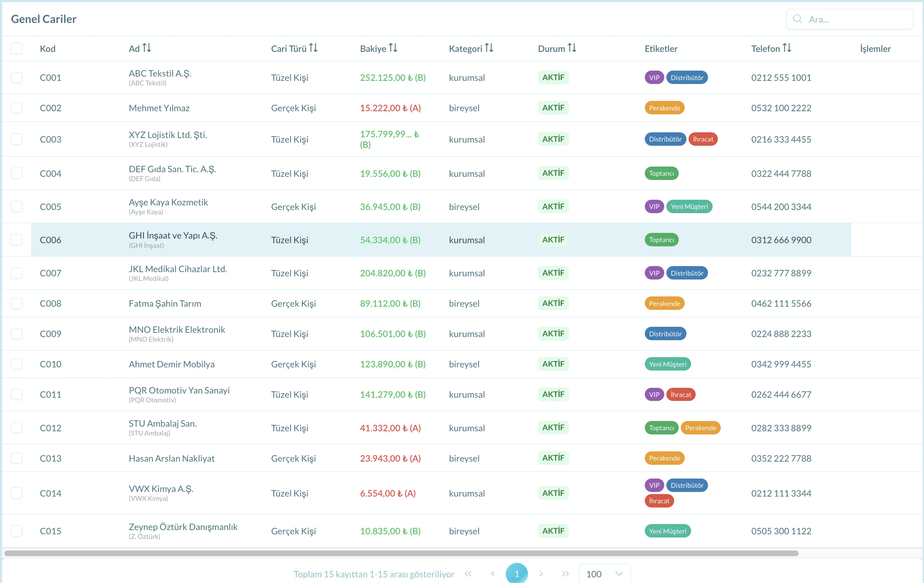
Task: Check the C001 row checkbox
Action: pyautogui.click(x=17, y=78)
